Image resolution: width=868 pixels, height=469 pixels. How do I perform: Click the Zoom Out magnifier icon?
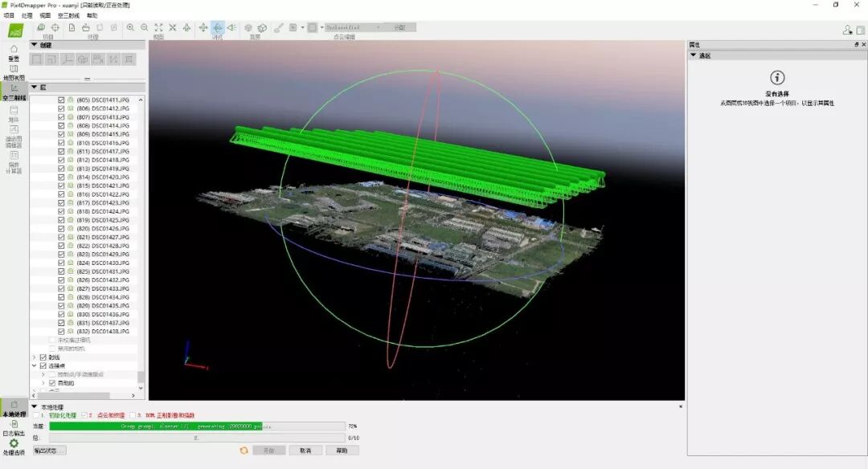coord(144,27)
